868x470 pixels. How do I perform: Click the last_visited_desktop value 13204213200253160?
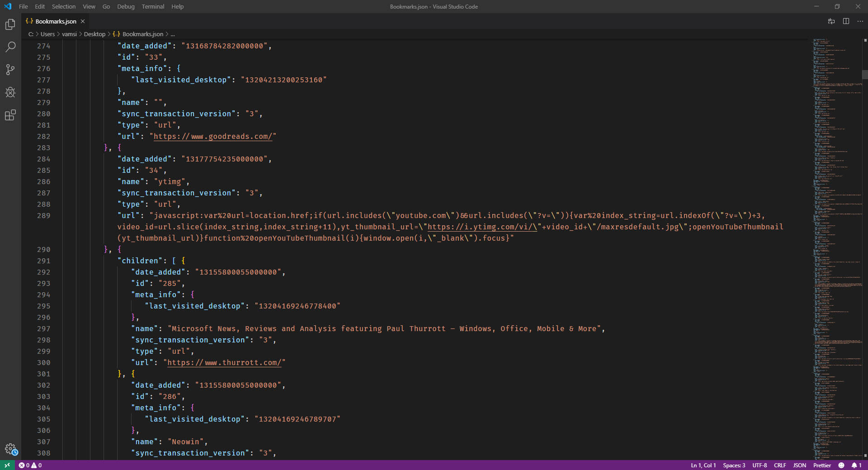(x=283, y=80)
